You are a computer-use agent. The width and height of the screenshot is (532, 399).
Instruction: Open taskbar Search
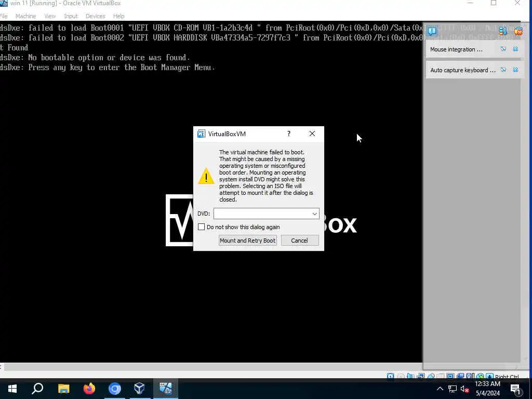pyautogui.click(x=37, y=389)
